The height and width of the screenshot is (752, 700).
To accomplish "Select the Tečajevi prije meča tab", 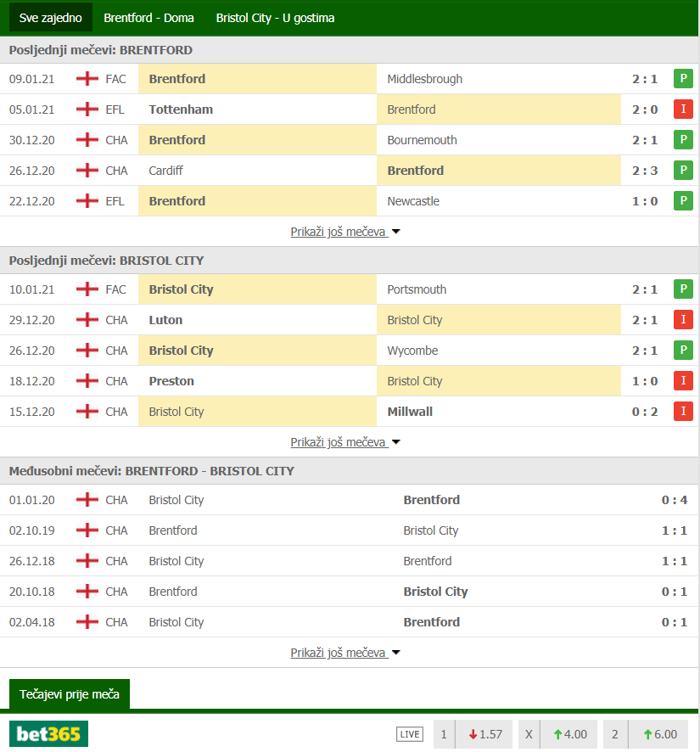I will point(70,694).
